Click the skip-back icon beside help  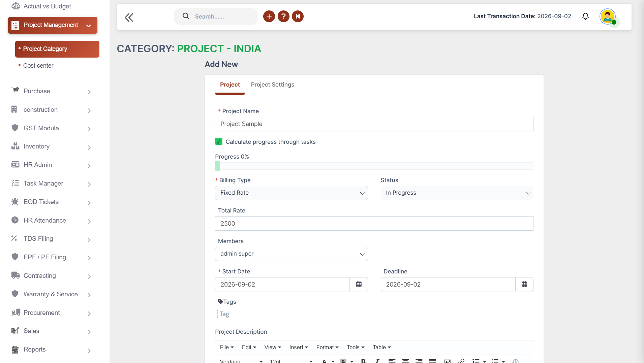click(298, 16)
